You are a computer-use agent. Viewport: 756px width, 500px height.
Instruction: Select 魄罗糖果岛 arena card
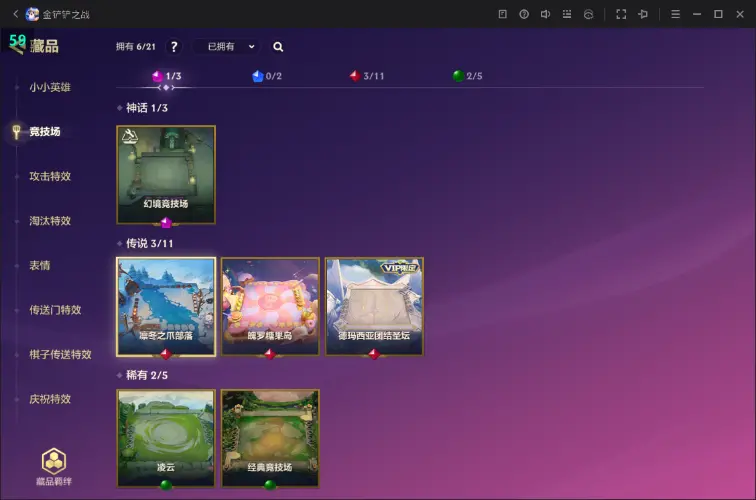tap(270, 307)
